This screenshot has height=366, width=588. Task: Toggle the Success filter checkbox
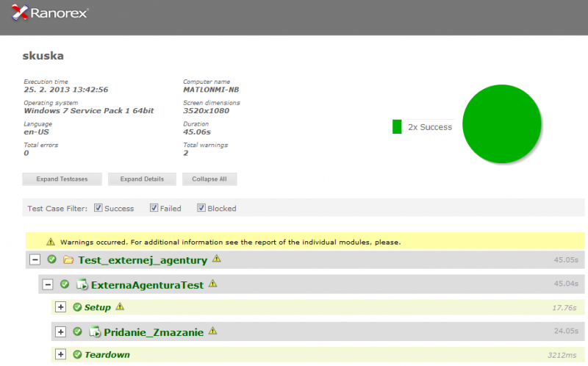point(98,208)
